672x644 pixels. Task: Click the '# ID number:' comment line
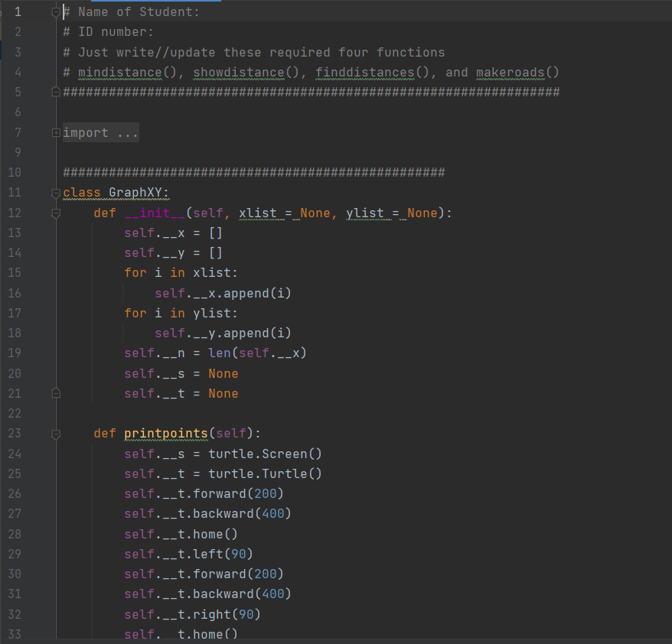click(x=108, y=32)
